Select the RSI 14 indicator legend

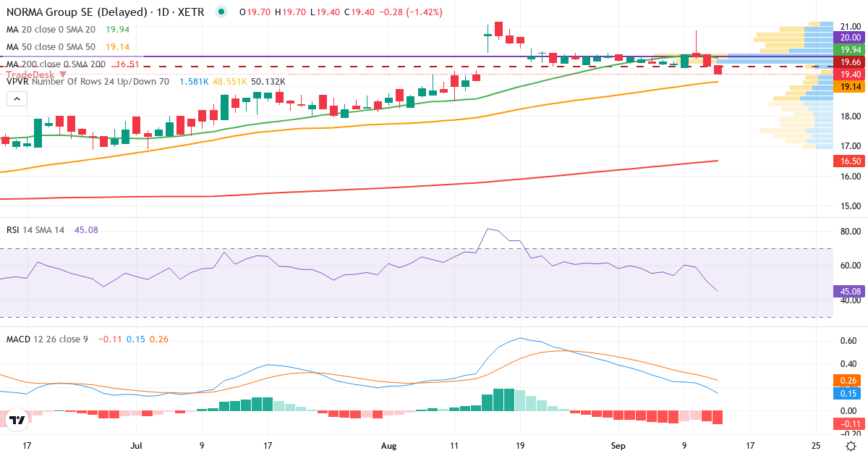pos(35,229)
